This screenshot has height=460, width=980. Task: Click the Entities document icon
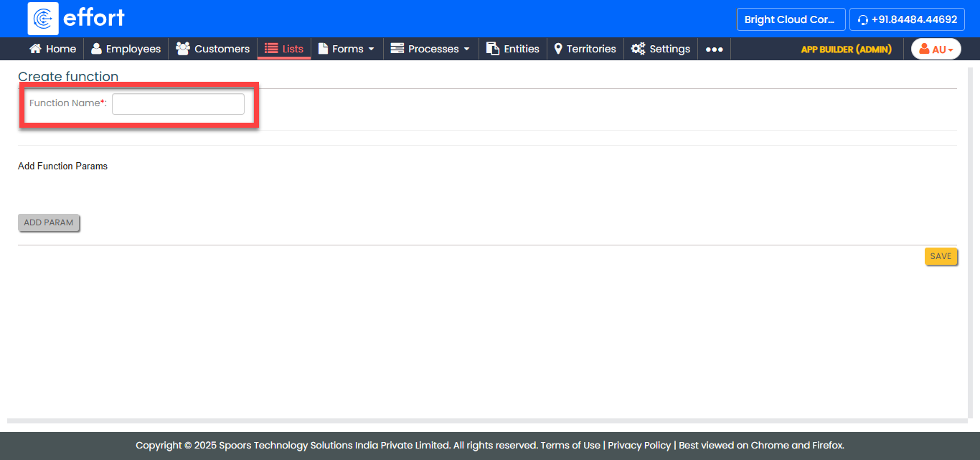(x=493, y=49)
